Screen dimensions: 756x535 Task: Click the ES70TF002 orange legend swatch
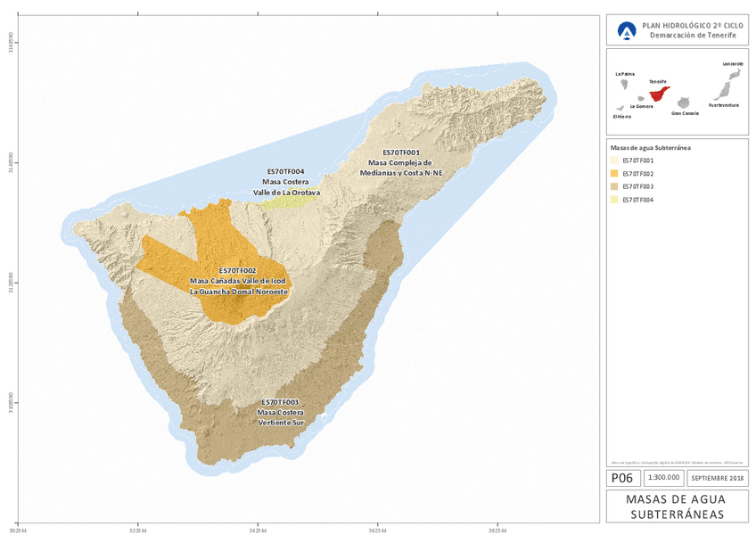(x=615, y=174)
